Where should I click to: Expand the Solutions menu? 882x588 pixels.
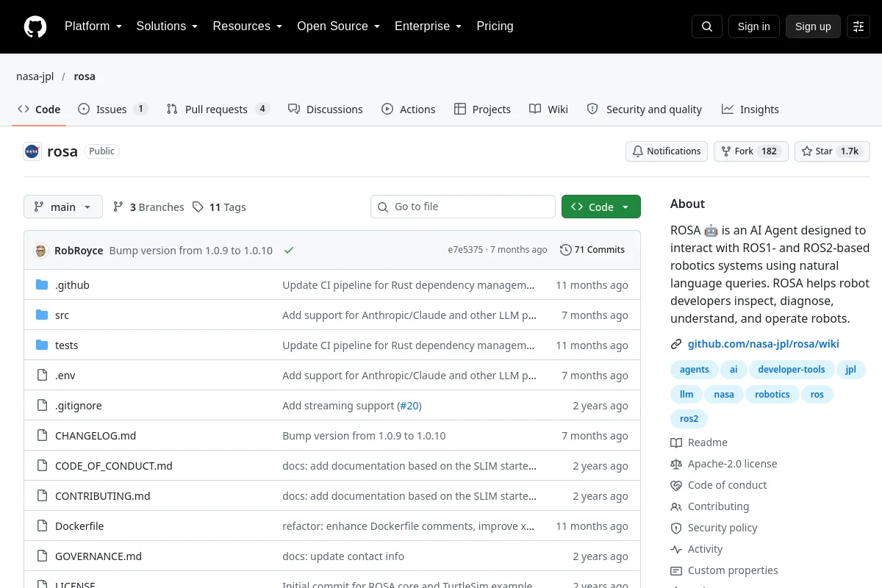pos(167,26)
